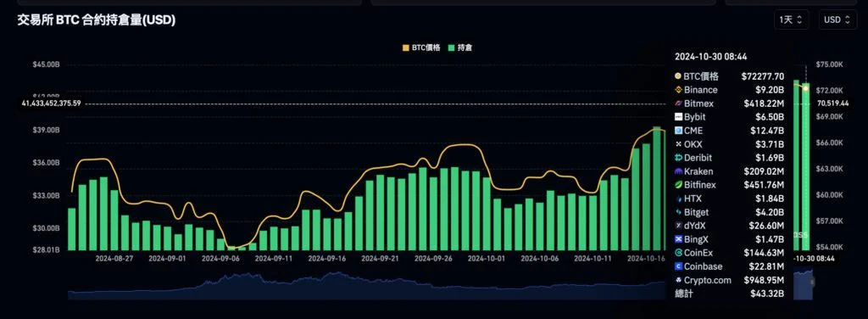Click the BTC price marker dot on line
The width and height of the screenshot is (868, 319).
coord(806,88)
